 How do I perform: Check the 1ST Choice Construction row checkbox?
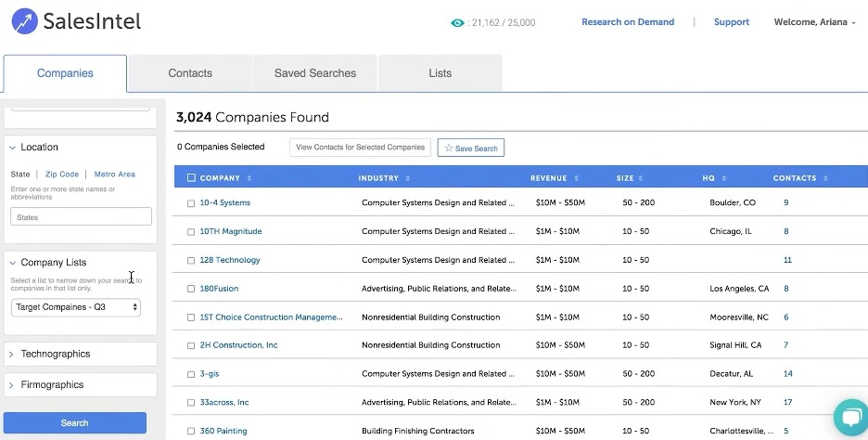point(191,317)
